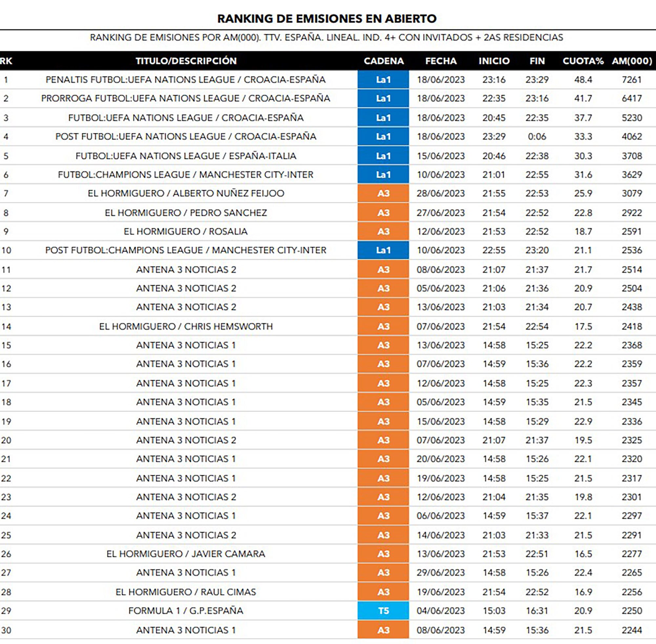Select El Hormiguero / Chris Hemsworth row
Screen dimensions: 656x644
pos(186,326)
